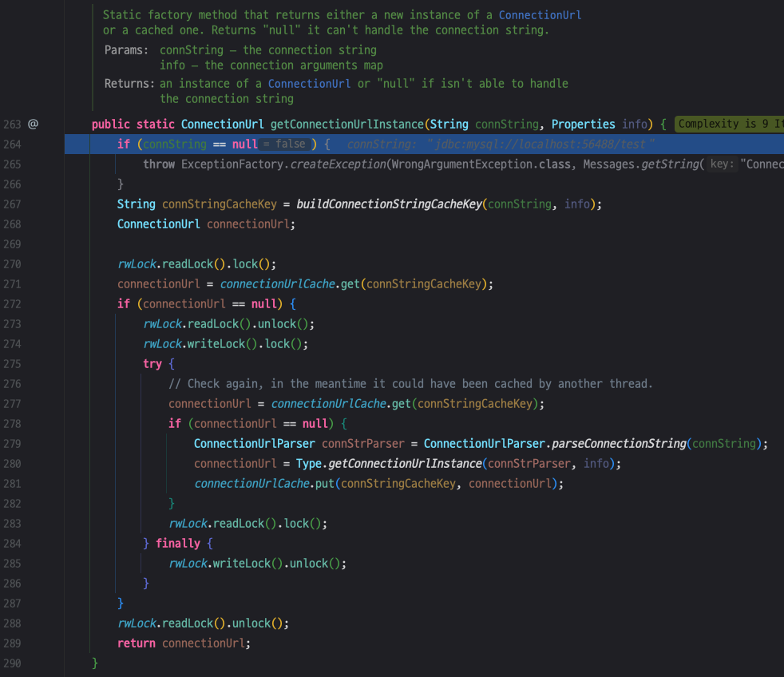
Task: Click parseConnectionString on line 279
Action: (619, 444)
